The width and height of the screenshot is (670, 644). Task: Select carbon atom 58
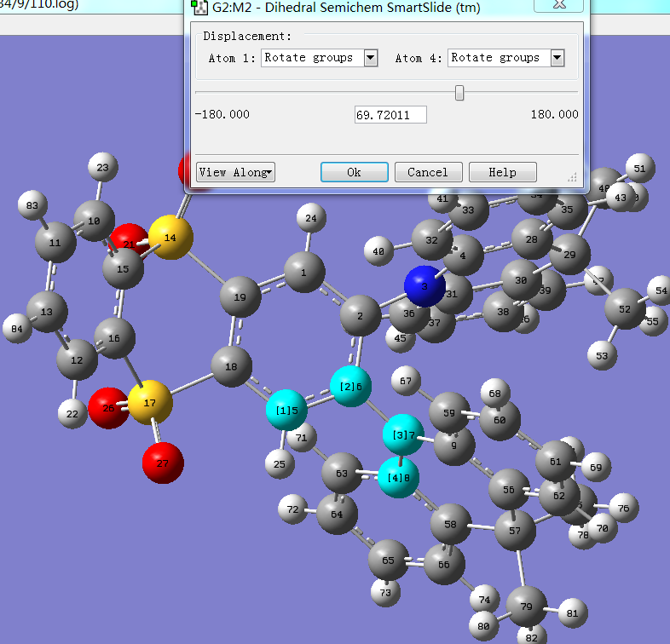(x=450, y=524)
